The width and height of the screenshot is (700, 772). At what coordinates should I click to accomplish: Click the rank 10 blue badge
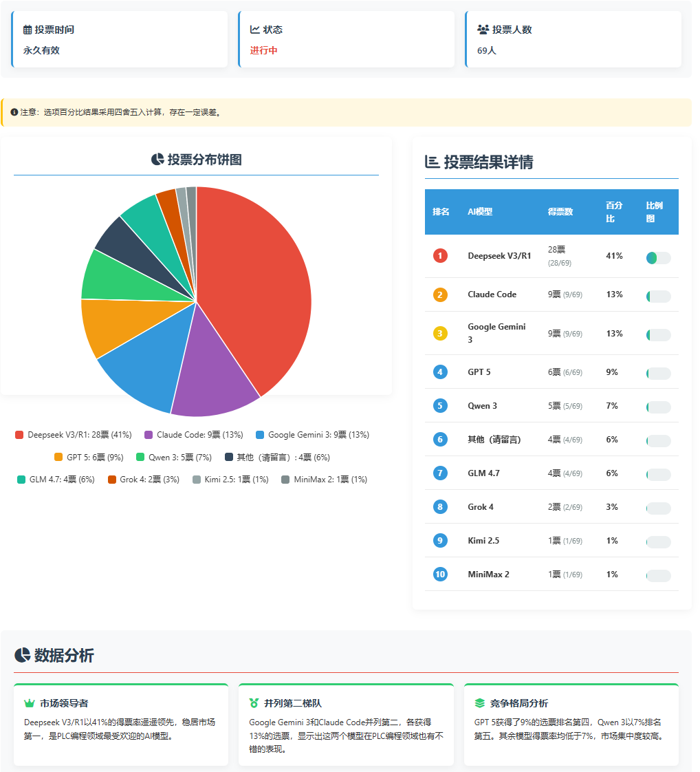(440, 574)
